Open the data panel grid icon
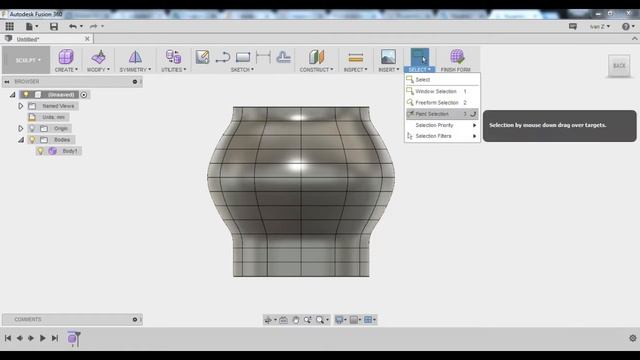This screenshot has height=360, width=640. tap(9, 27)
